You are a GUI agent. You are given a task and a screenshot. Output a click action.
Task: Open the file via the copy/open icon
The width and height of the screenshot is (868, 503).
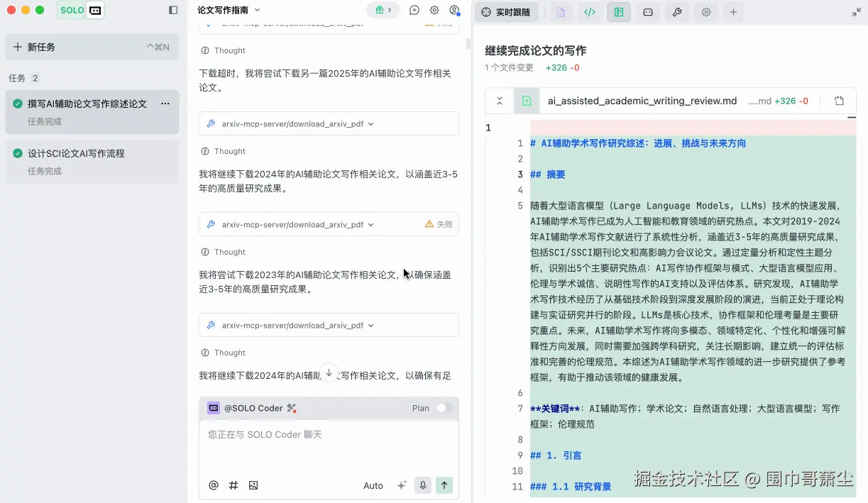pyautogui.click(x=839, y=101)
